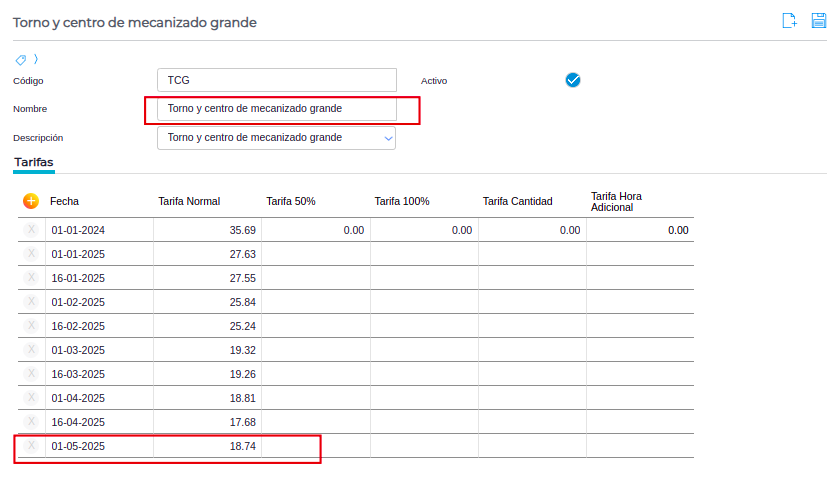Click Tarifa 50% cell for 01-01-2024
The width and height of the screenshot is (827, 483).
tap(316, 230)
